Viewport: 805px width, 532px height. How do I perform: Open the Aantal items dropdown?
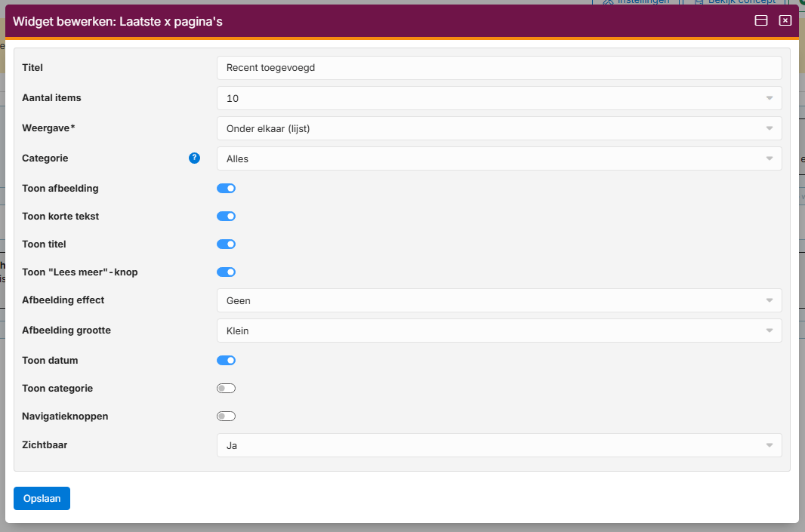498,98
